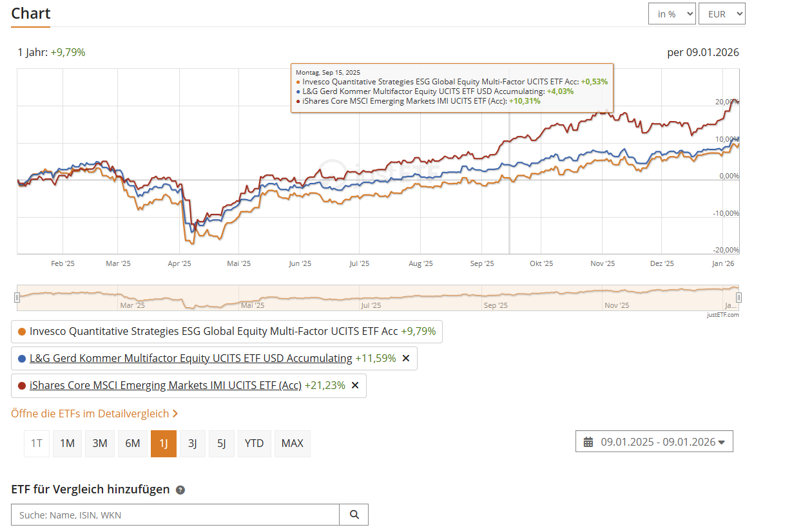Select the MAX time range tab
The height and width of the screenshot is (532, 812).
click(292, 443)
